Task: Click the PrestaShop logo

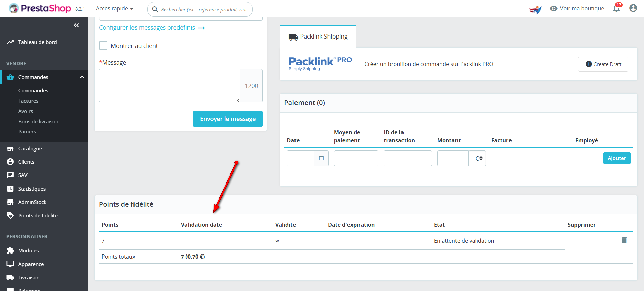Action: click(x=40, y=8)
